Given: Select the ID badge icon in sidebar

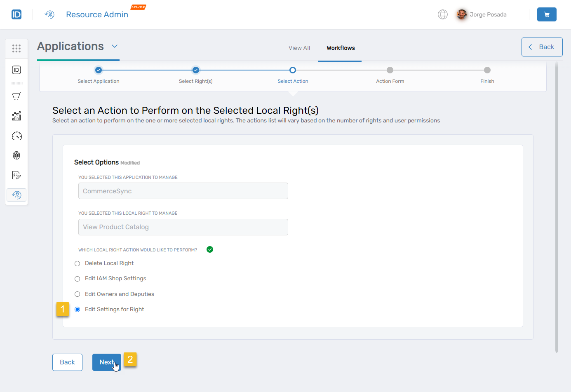Looking at the screenshot, I should 16,70.
